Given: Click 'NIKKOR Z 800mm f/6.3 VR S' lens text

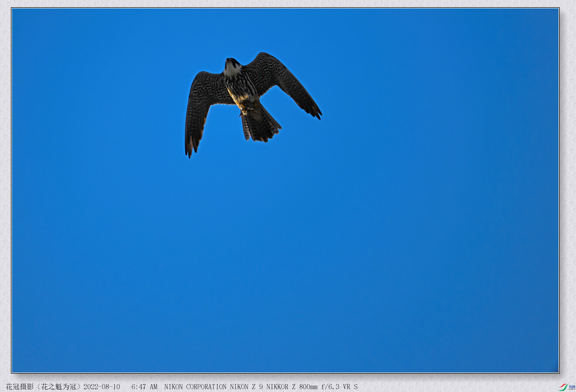Looking at the screenshot, I should point(312,387).
